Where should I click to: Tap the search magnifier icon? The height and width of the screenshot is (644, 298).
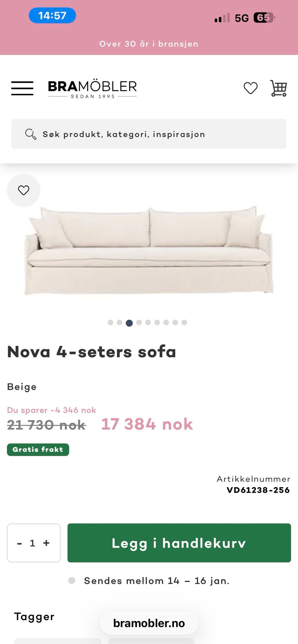click(31, 134)
